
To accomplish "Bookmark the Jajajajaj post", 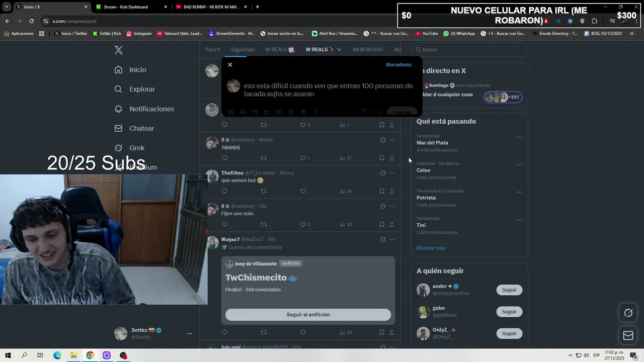I will click(x=381, y=158).
